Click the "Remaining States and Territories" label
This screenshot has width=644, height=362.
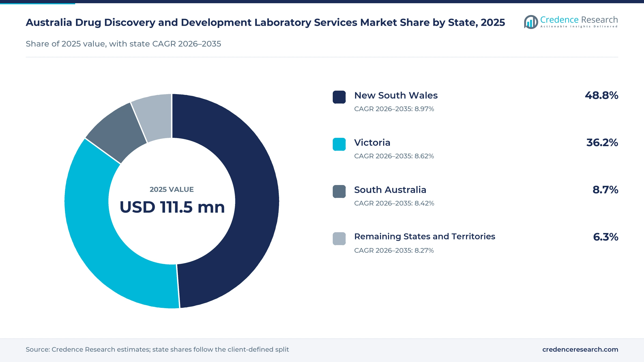click(x=425, y=237)
